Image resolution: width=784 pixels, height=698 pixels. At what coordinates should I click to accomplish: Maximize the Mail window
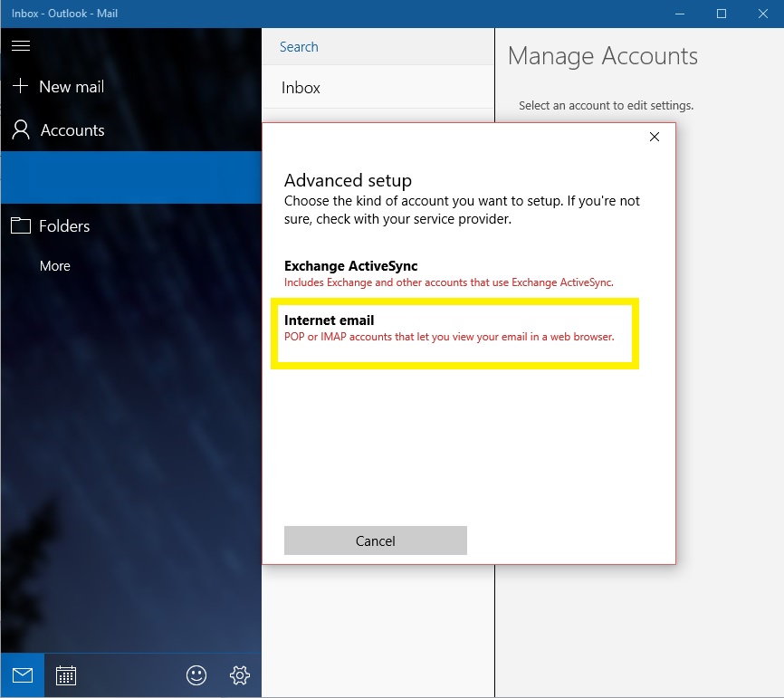(721, 14)
